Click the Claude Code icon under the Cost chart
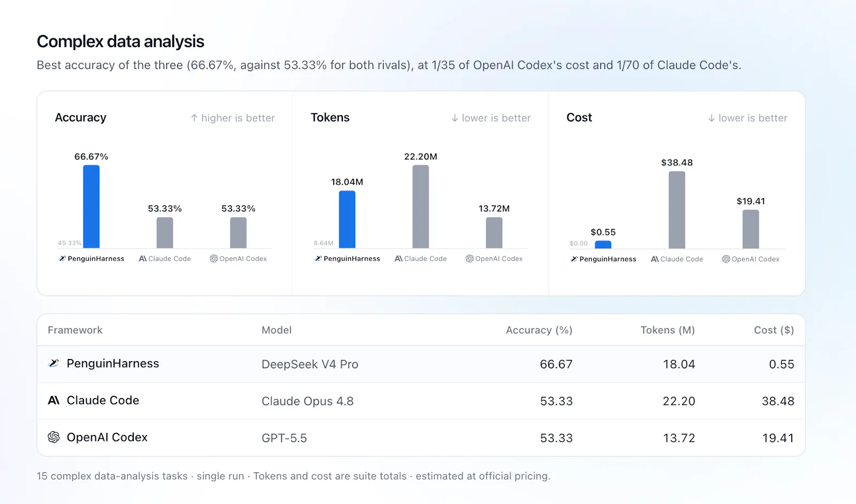 655,259
